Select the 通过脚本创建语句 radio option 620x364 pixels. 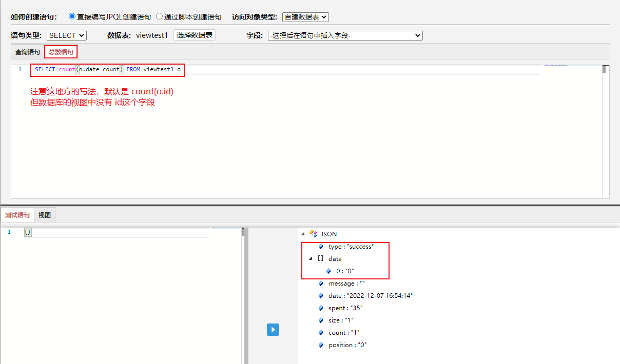coord(160,16)
